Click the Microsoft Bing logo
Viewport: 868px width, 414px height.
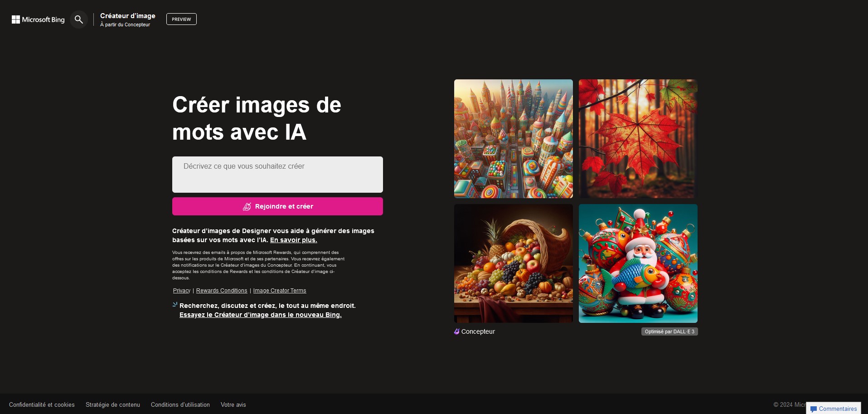click(38, 19)
